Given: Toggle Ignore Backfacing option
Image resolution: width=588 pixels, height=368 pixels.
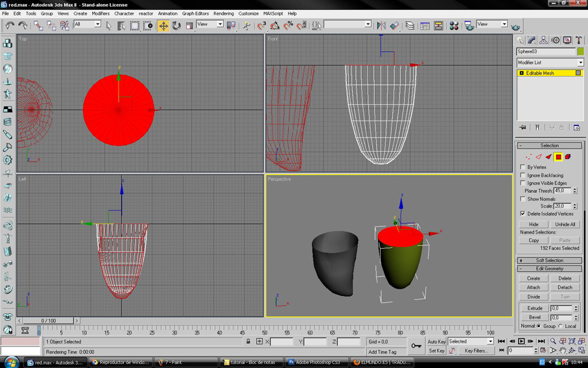Looking at the screenshot, I should point(523,175).
